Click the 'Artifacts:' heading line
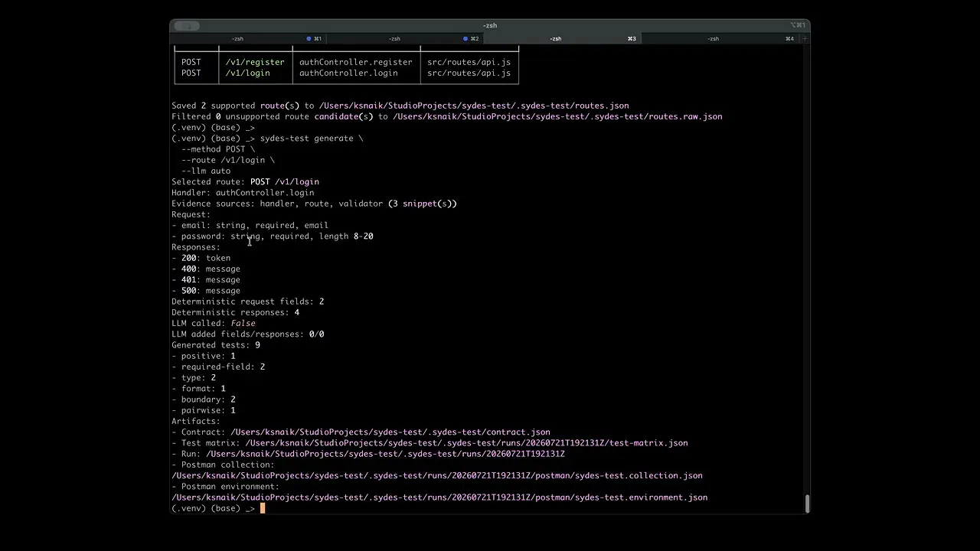Viewport: 980px width, 551px height. pyautogui.click(x=196, y=421)
